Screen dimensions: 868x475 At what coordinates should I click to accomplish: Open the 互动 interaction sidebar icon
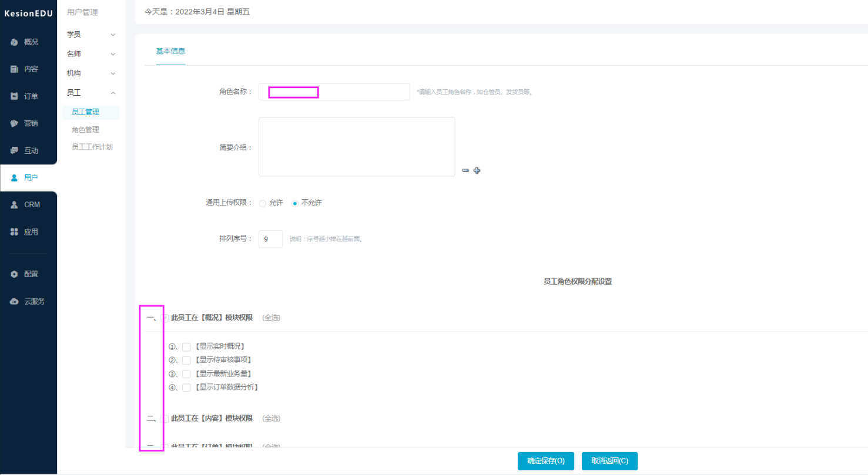point(14,150)
